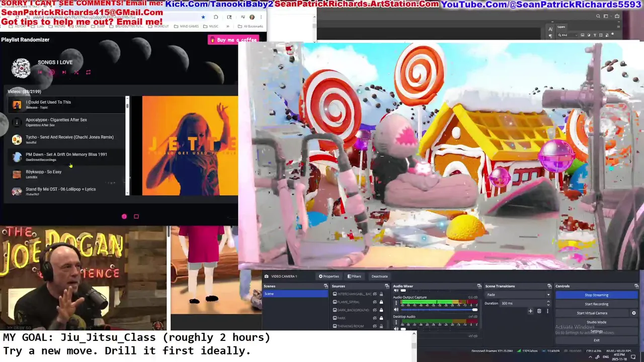644x362 pixels.
Task: Click thumbnail of Röyksopp track
Action: point(17,174)
